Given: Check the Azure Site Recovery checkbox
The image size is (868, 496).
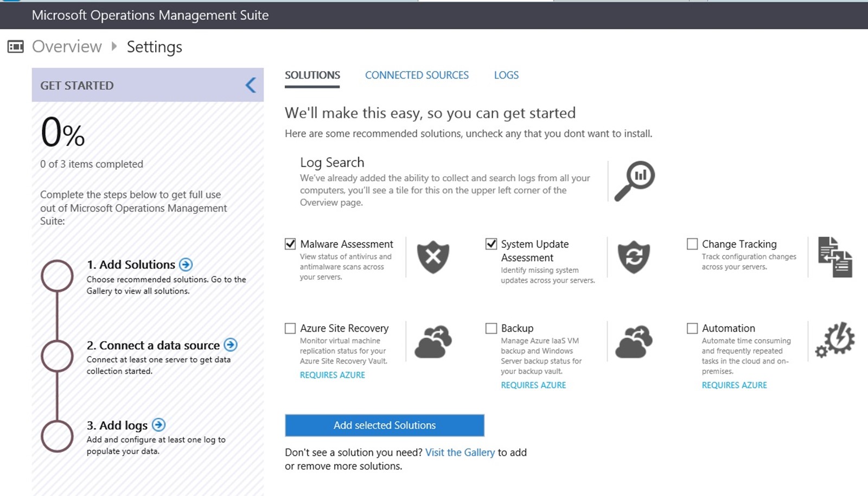Looking at the screenshot, I should (x=290, y=328).
